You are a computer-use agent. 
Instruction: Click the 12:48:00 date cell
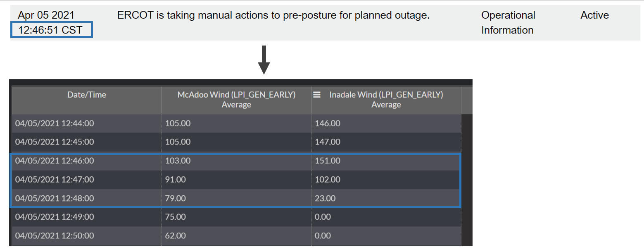click(x=55, y=198)
